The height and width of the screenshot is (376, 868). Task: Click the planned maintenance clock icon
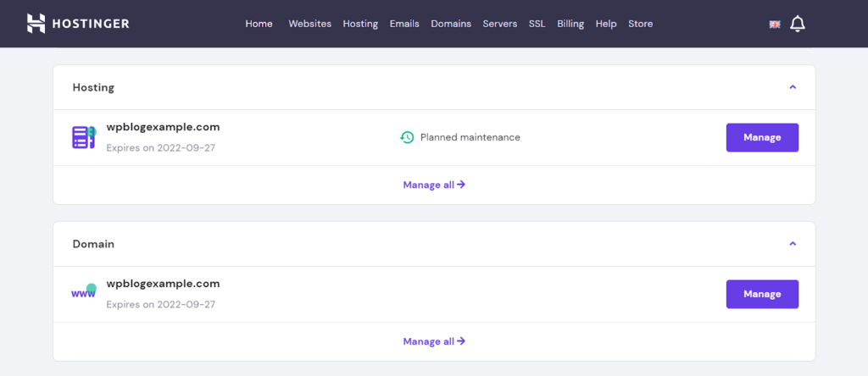click(x=407, y=137)
